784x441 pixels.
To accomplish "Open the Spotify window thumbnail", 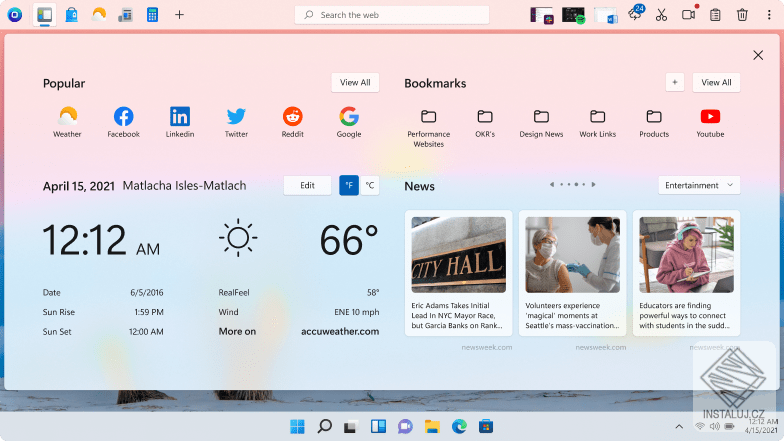I will [x=574, y=15].
